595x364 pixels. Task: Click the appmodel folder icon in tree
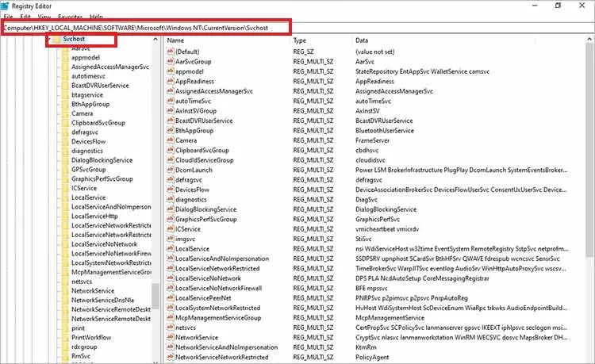pos(65,58)
